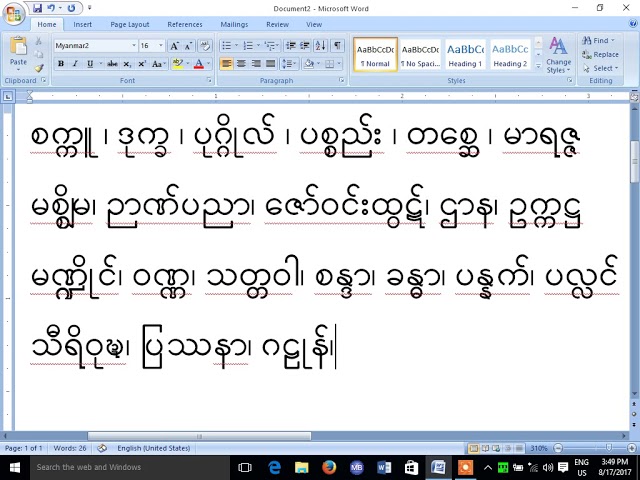Screen dimensions: 640x480
Task: Align text to the left
Action: 227,64
